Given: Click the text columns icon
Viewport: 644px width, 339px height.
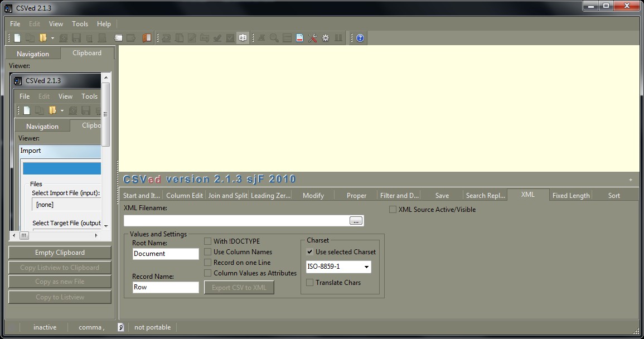Looking at the screenshot, I should coord(338,38).
